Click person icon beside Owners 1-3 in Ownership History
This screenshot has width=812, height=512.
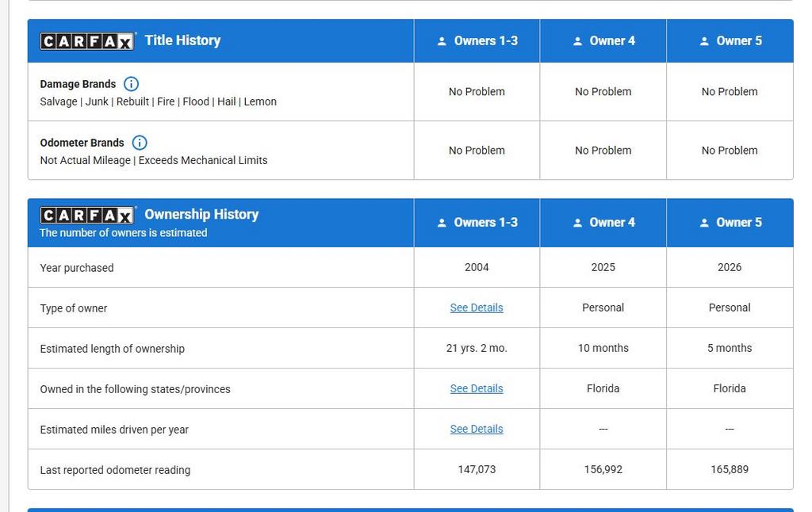click(442, 223)
